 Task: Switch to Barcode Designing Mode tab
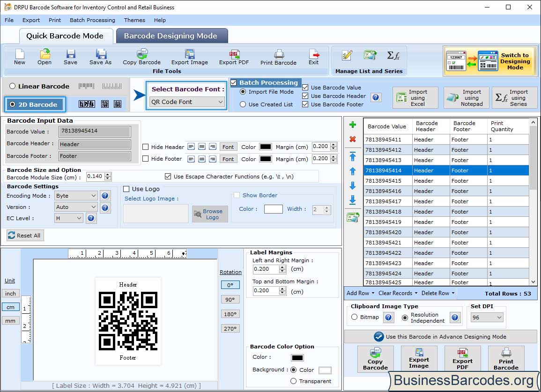(171, 36)
